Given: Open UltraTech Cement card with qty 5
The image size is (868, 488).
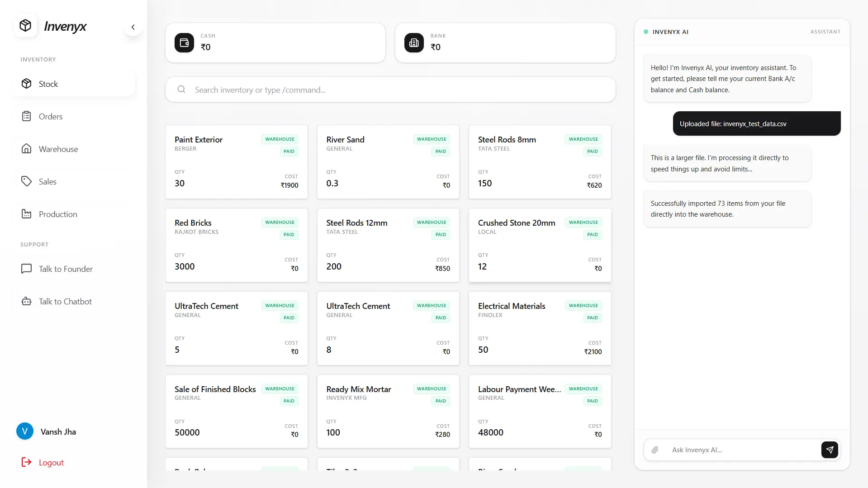Looking at the screenshot, I should [237, 328].
